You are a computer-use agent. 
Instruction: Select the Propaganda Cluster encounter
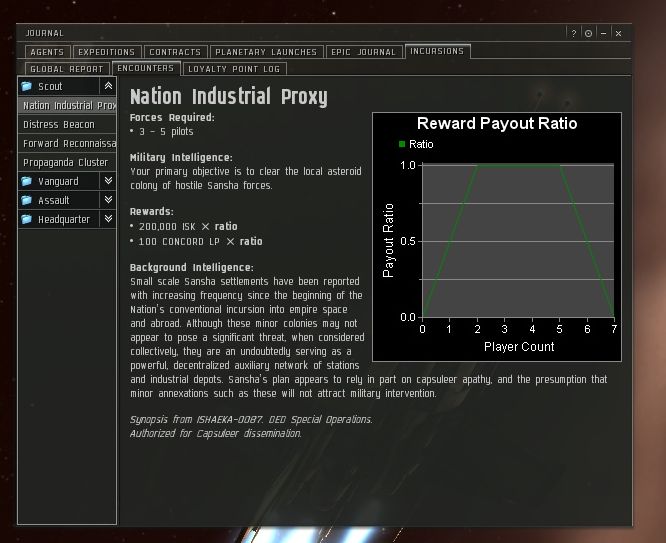coord(67,162)
